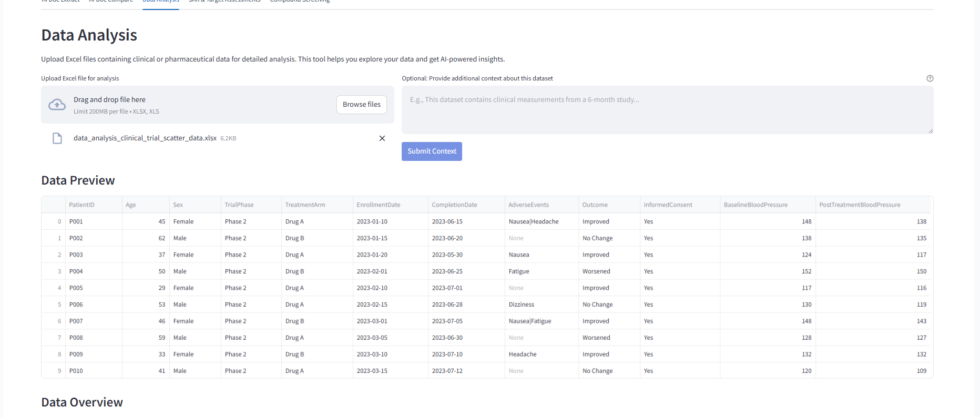Remove the uploaded data_analysis_clinical_trial_scatter_data.xlsx file
This screenshot has height=417, width=980.
[382, 138]
